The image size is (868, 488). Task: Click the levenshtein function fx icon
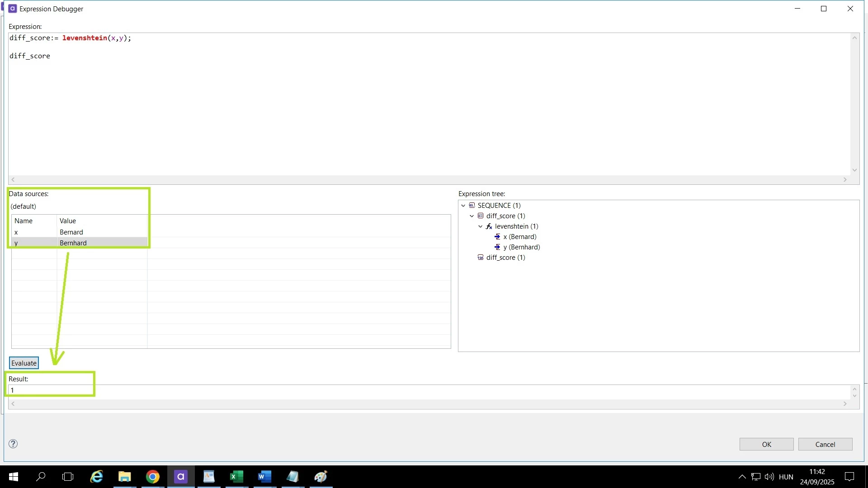[489, 226]
